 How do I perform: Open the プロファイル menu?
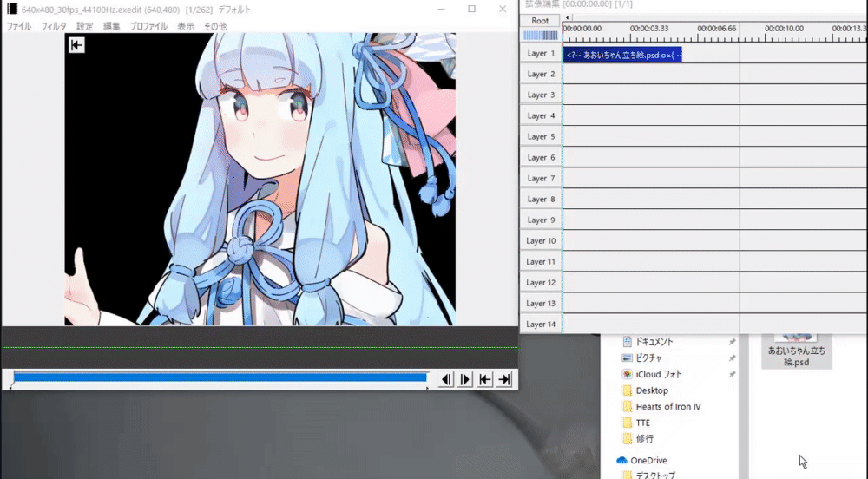(x=148, y=26)
